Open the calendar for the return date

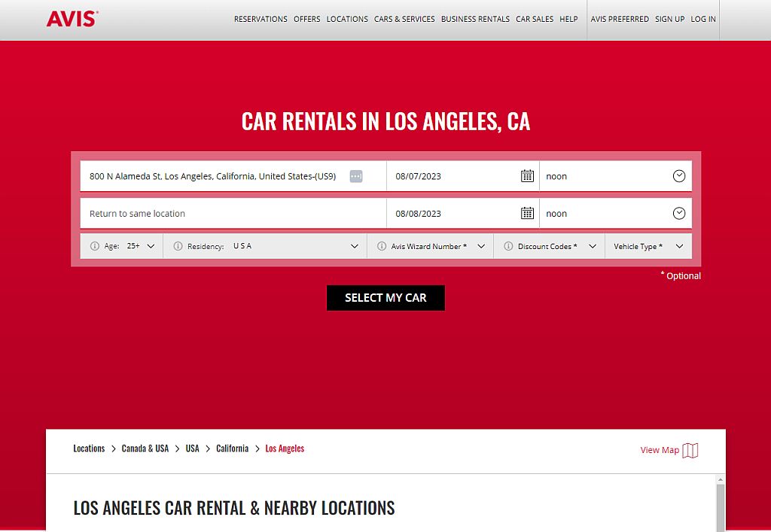[x=526, y=213]
